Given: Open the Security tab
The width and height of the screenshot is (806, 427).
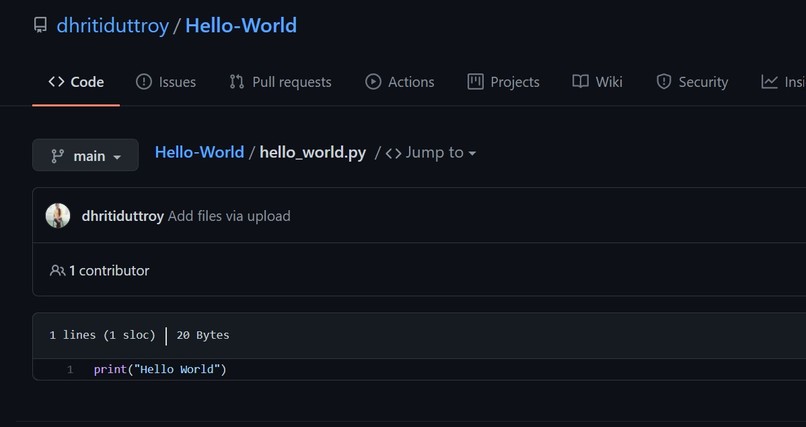Looking at the screenshot, I should pos(692,82).
